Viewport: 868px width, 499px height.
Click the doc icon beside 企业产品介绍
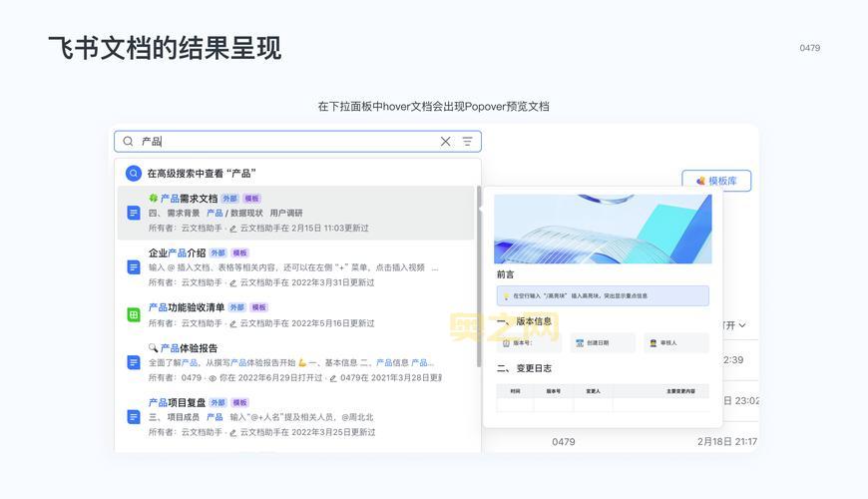pos(134,267)
